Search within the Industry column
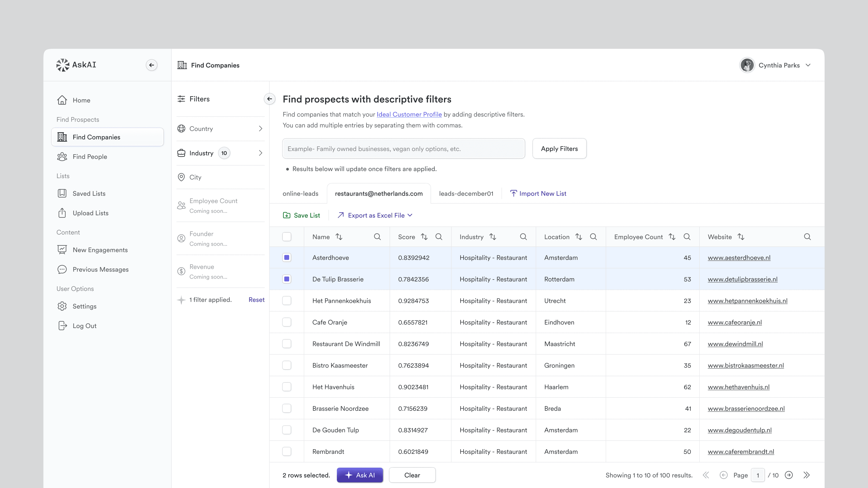868x488 pixels. (523, 237)
